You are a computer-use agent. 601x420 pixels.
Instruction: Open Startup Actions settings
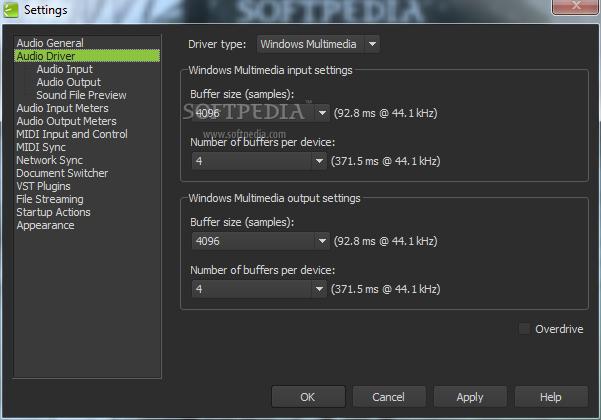pyautogui.click(x=53, y=212)
